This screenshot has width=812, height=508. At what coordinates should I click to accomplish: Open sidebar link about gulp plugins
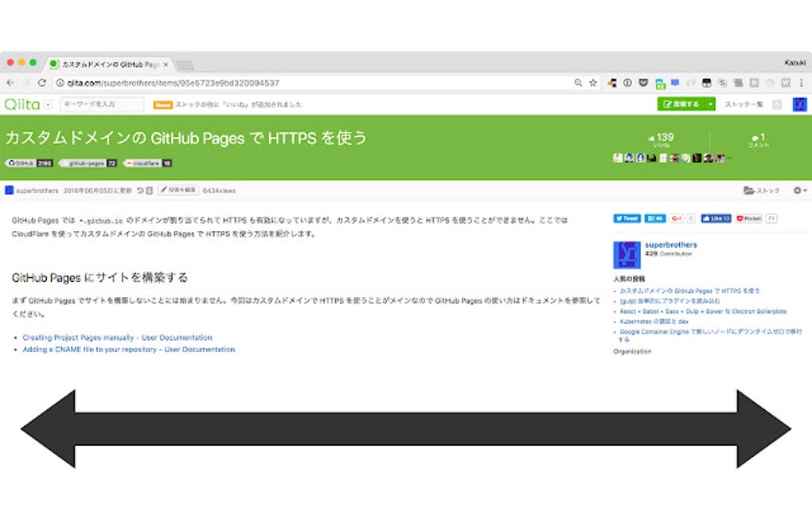click(x=670, y=301)
